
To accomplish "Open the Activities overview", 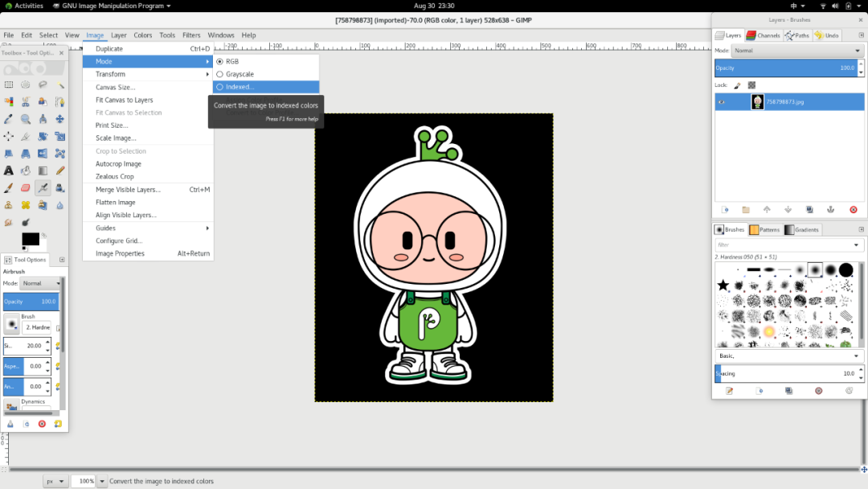I will 24,6.
